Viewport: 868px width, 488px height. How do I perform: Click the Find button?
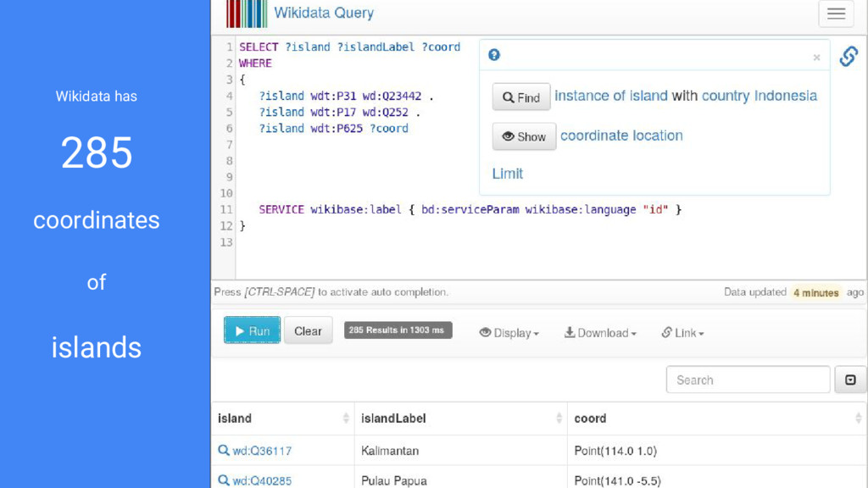coord(521,97)
